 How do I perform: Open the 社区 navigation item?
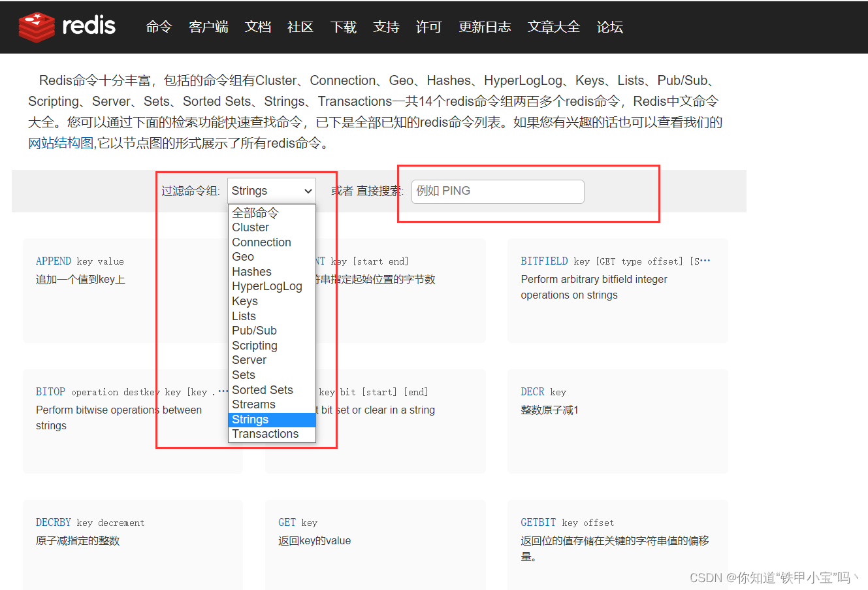(x=300, y=27)
